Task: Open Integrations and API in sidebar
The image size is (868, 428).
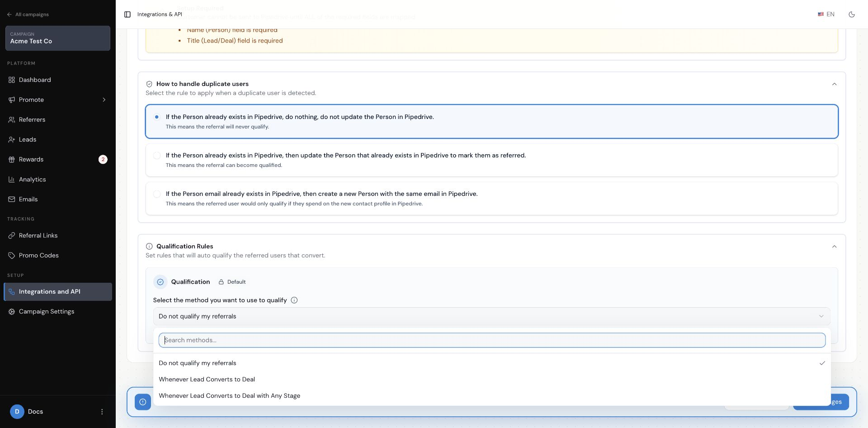Action: 58,291
